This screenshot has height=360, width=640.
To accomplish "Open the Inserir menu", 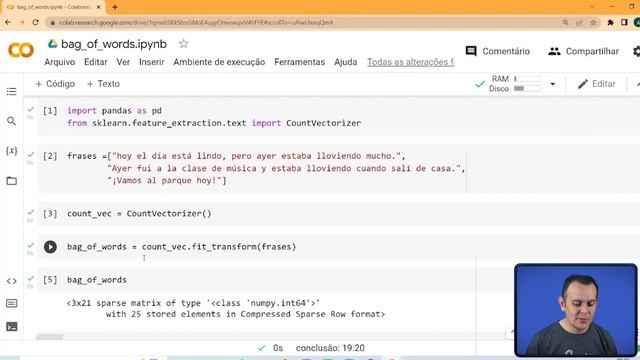I will 151,62.
